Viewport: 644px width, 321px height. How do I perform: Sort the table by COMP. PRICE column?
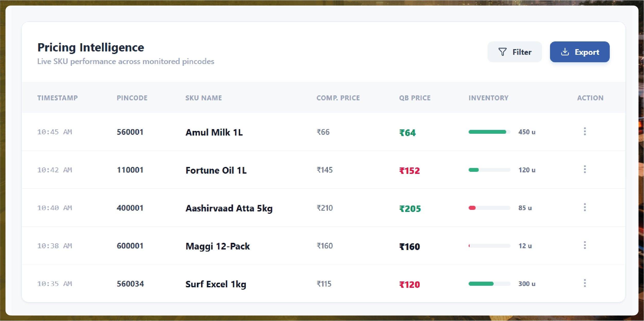click(338, 98)
